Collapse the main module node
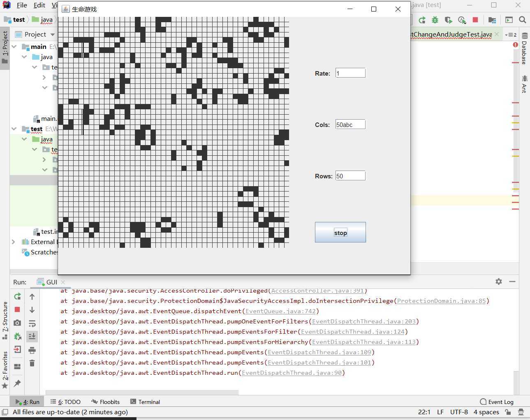530x420 pixels. point(14,46)
